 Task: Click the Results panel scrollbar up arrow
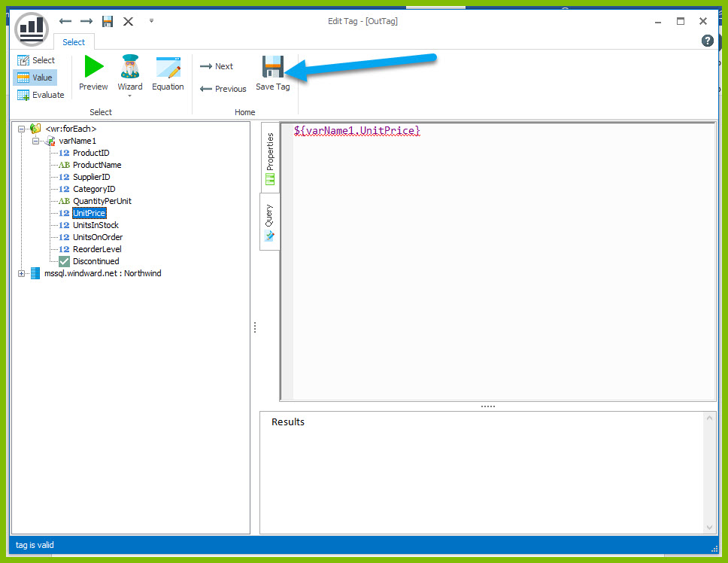point(709,418)
